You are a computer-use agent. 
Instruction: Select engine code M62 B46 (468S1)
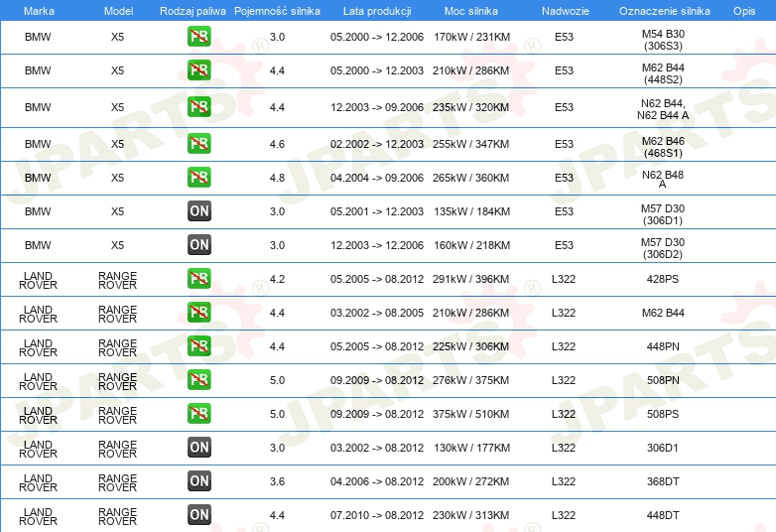[663, 147]
